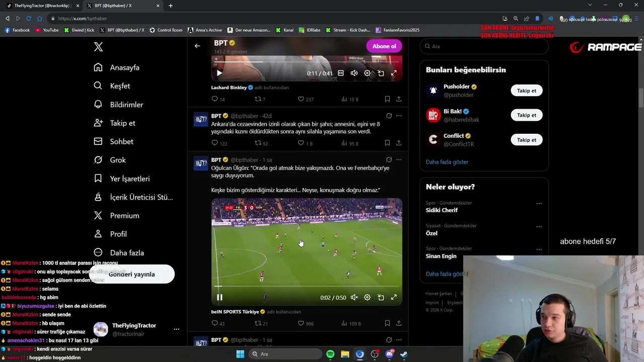Open more options on Ankara post
The image size is (644, 362).
398,116
